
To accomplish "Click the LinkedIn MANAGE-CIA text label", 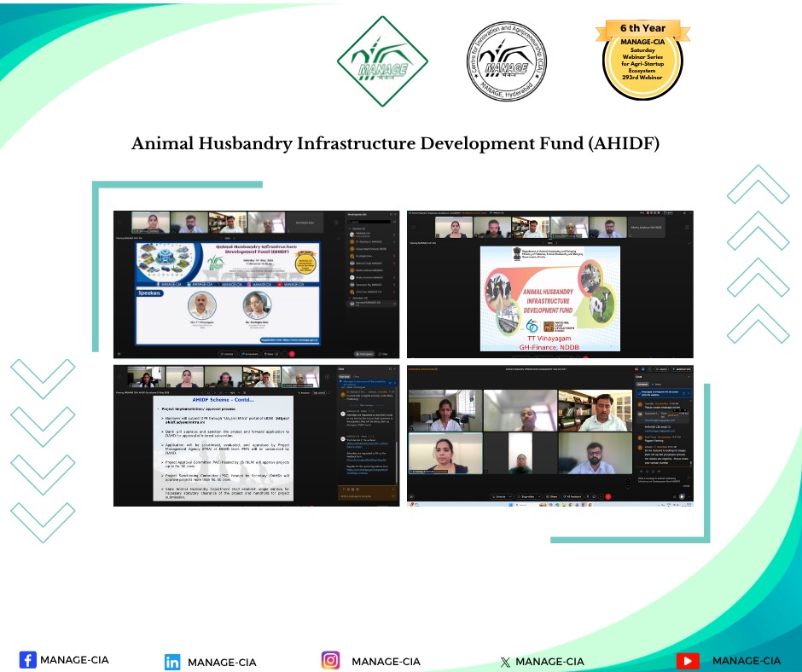I will [x=222, y=663].
